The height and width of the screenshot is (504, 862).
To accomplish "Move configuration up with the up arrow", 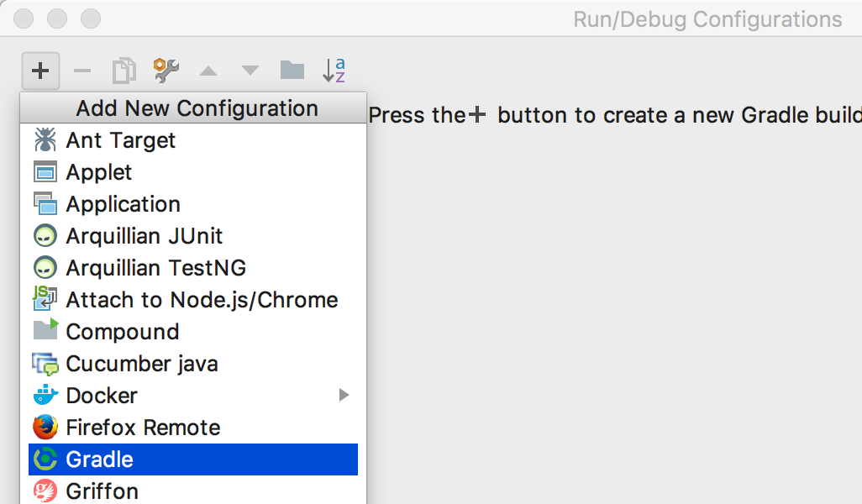I will (208, 71).
